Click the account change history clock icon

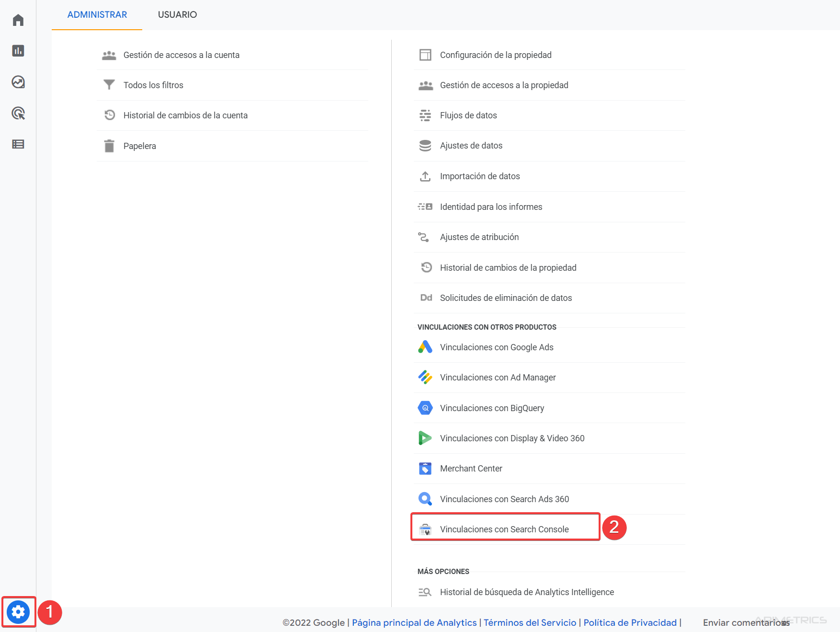click(x=110, y=115)
